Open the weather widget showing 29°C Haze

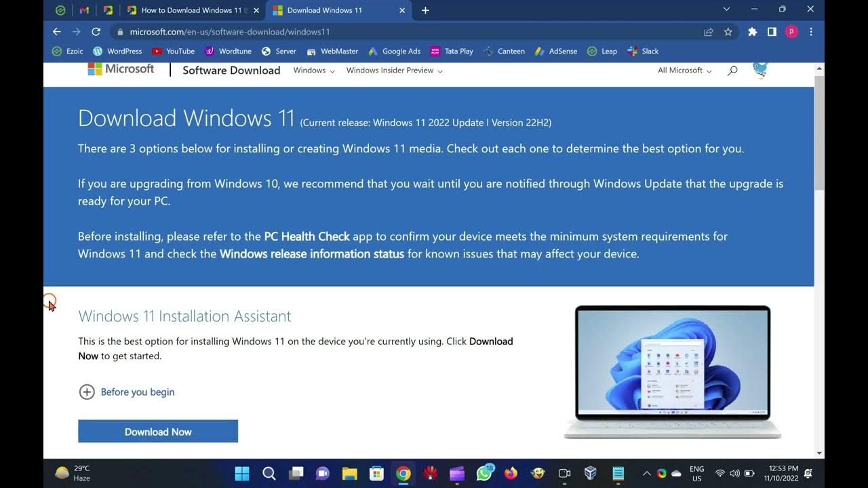[73, 473]
